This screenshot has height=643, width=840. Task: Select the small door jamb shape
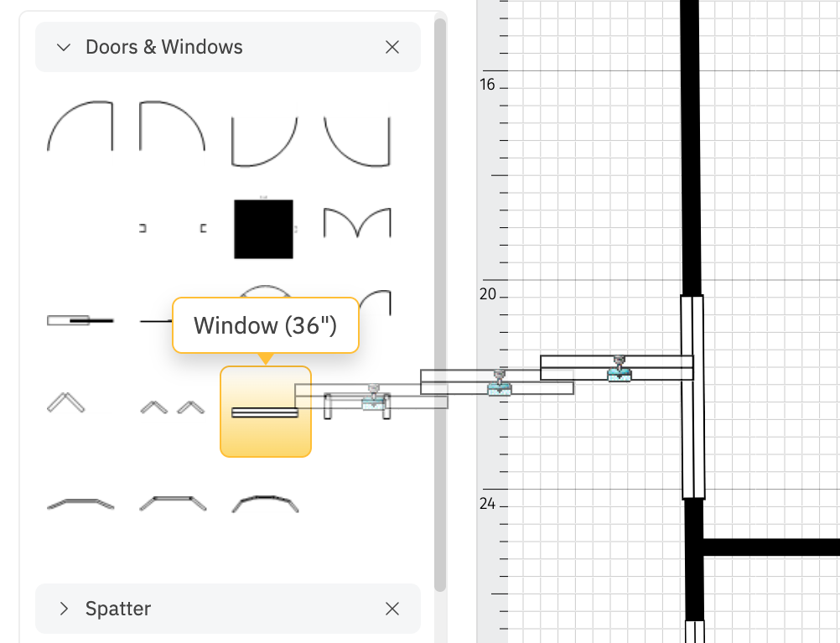[143, 226]
